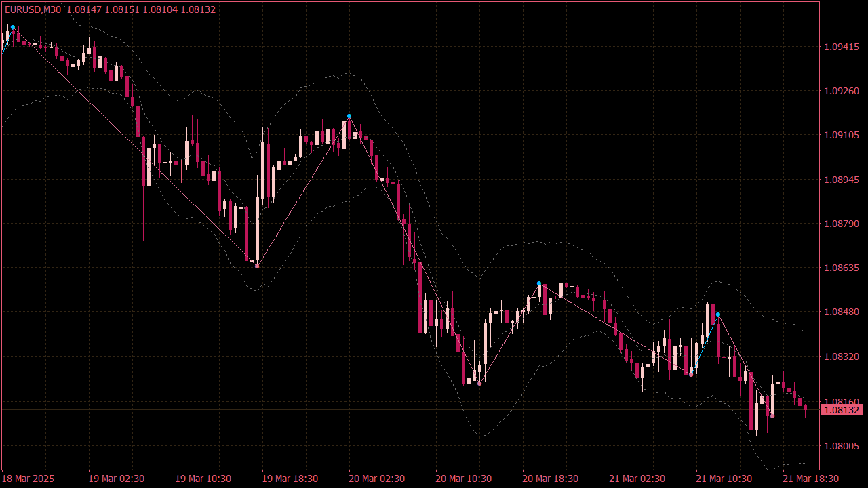Click the 18 Mar 2025 date label
The image size is (868, 488).
tap(29, 479)
